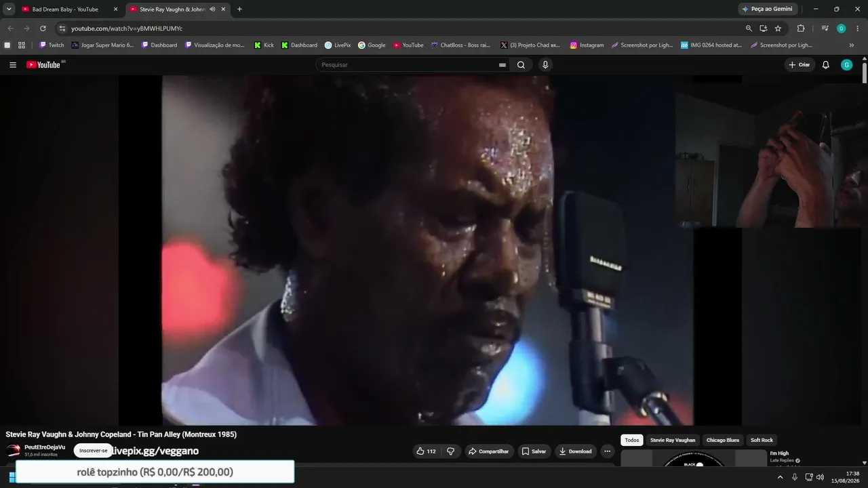Open the YouTube guide hamburger menu
Image resolution: width=868 pixels, height=488 pixels.
13,65
